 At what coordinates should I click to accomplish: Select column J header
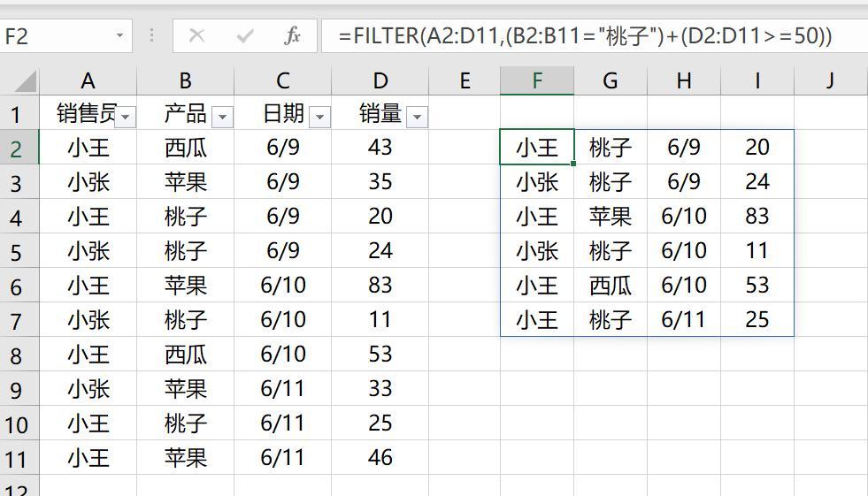(x=830, y=80)
